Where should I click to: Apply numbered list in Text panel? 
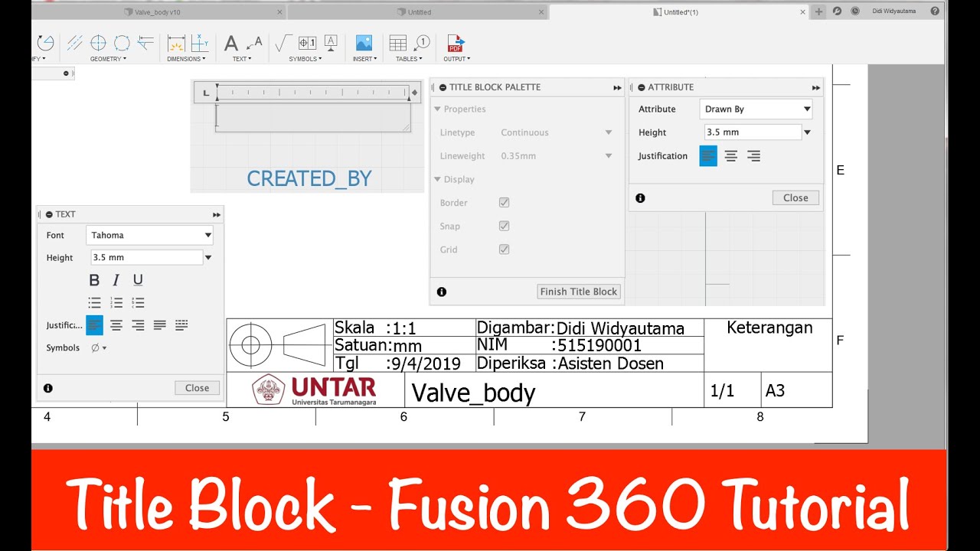tap(116, 303)
